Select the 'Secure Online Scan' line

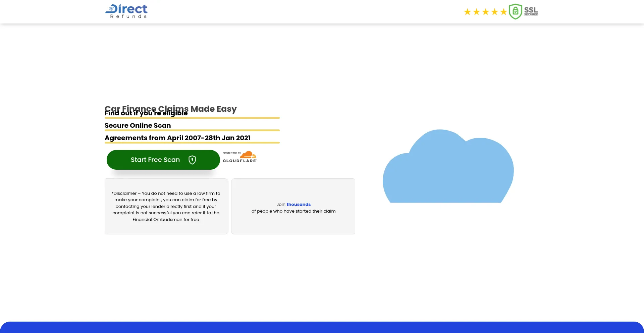pyautogui.click(x=138, y=125)
